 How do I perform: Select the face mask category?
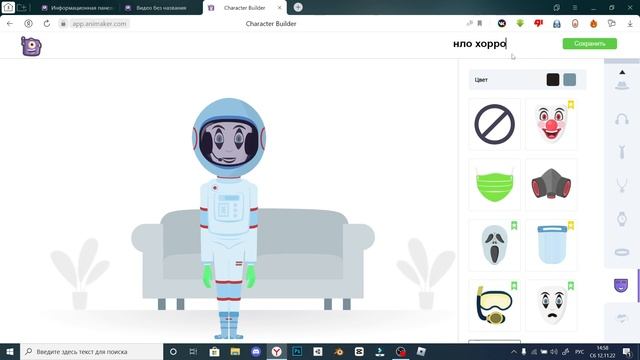tap(621, 285)
